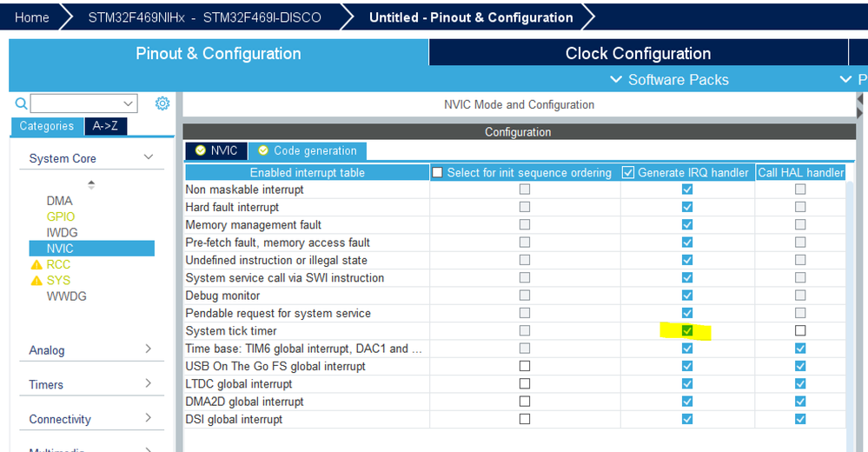Click the Enabled interrupt table header

pos(308,172)
